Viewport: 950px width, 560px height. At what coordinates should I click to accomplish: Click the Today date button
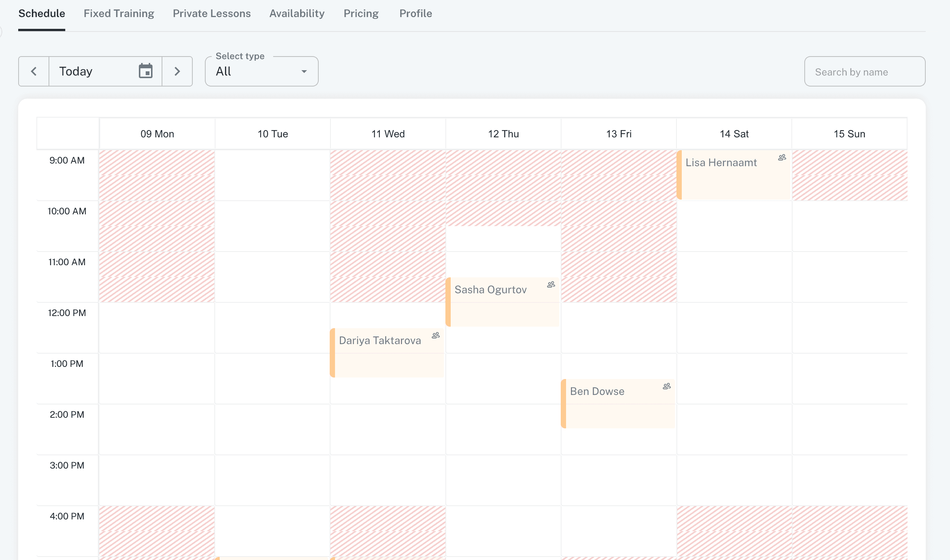[91, 71]
